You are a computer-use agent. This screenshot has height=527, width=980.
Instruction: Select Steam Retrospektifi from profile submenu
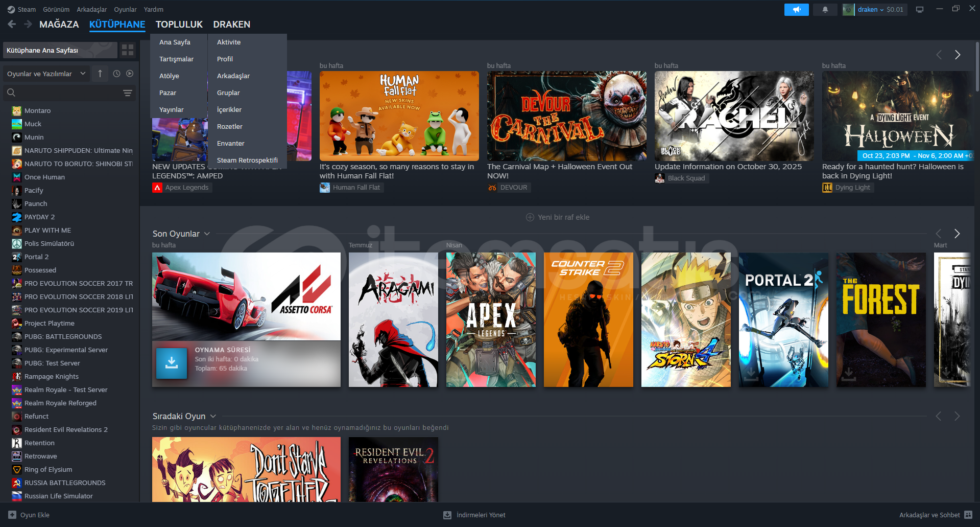[248, 161]
